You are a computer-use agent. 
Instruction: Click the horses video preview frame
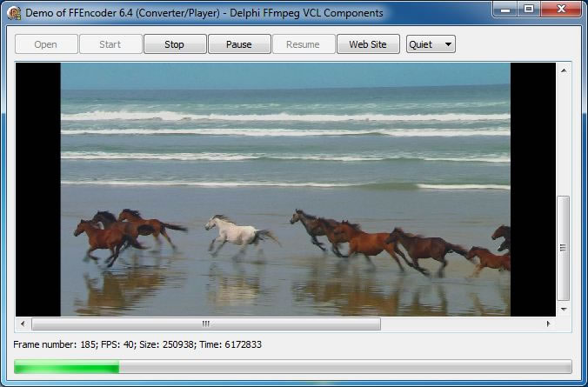[285, 190]
